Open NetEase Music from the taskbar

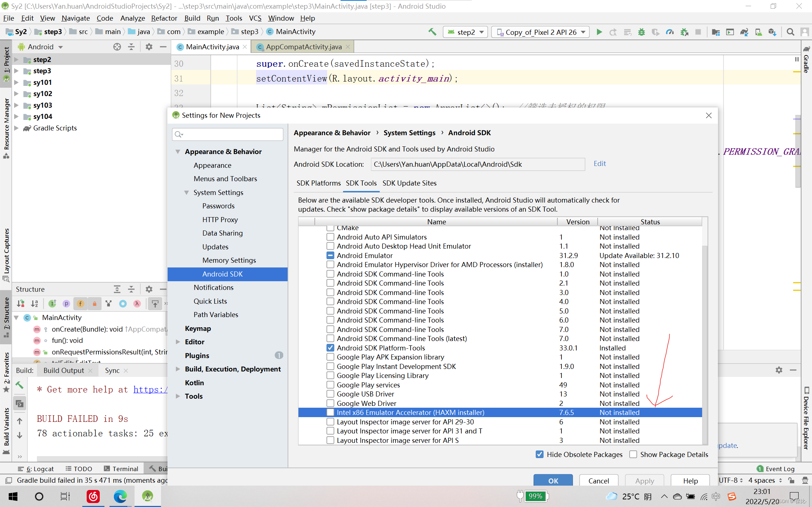(x=93, y=496)
